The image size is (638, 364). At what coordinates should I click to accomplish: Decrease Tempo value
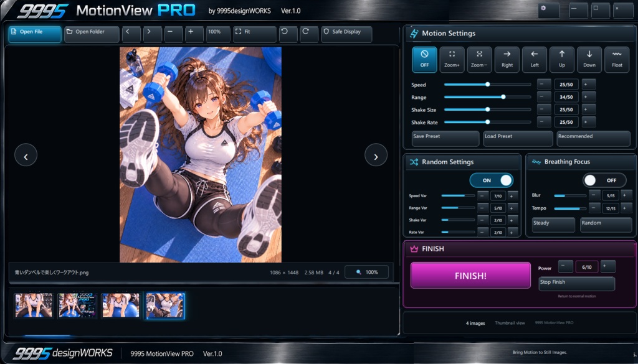tap(595, 208)
